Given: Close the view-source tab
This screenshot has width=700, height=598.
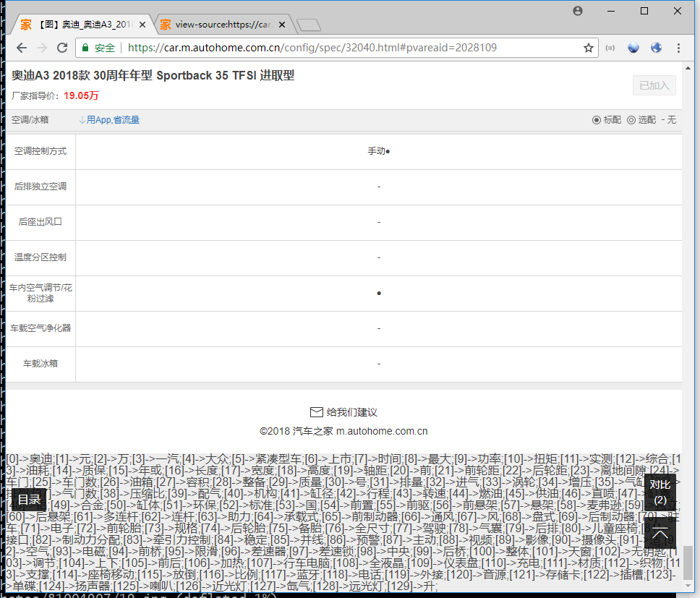Looking at the screenshot, I should click(282, 25).
